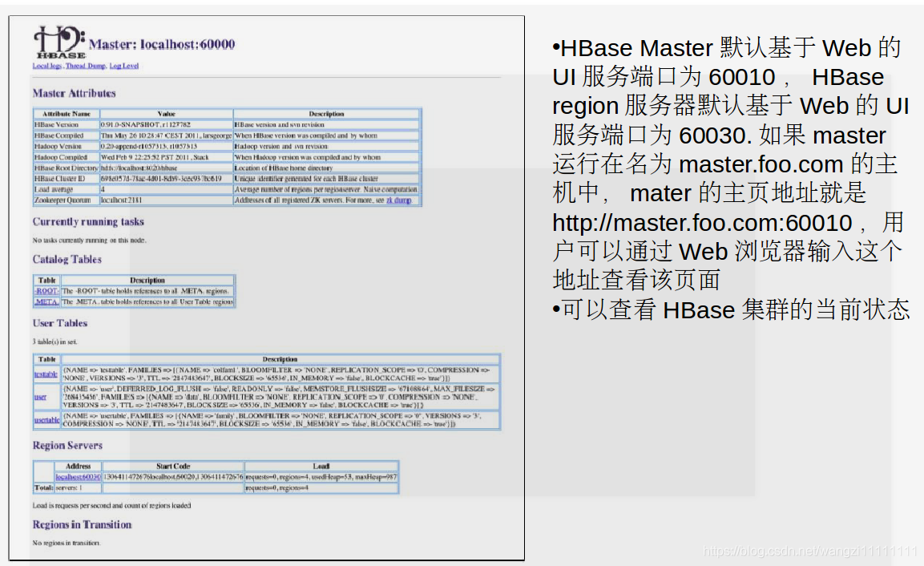Click the HBase logo image
The width and height of the screenshot is (924, 566).
(x=59, y=42)
